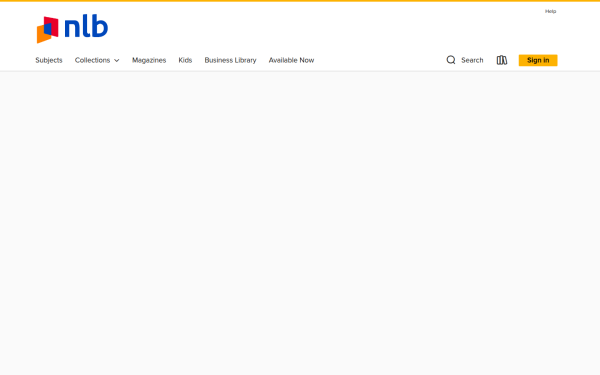Click the yellow Sign in button

538,60
